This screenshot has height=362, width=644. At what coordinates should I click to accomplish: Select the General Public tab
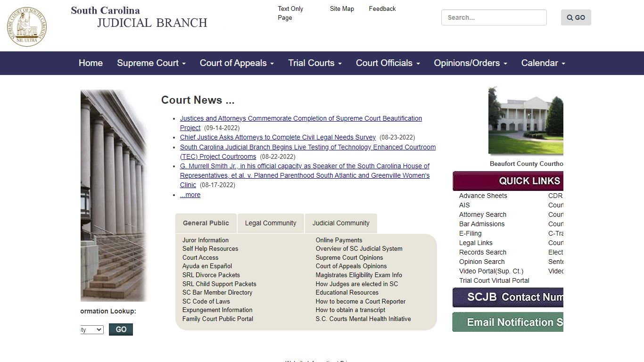206,223
